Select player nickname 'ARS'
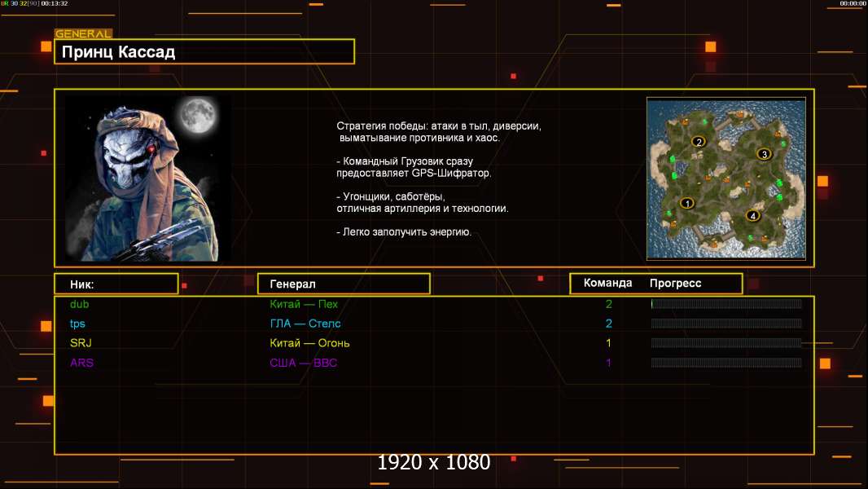Screen dimensions: 868x489 point(81,363)
